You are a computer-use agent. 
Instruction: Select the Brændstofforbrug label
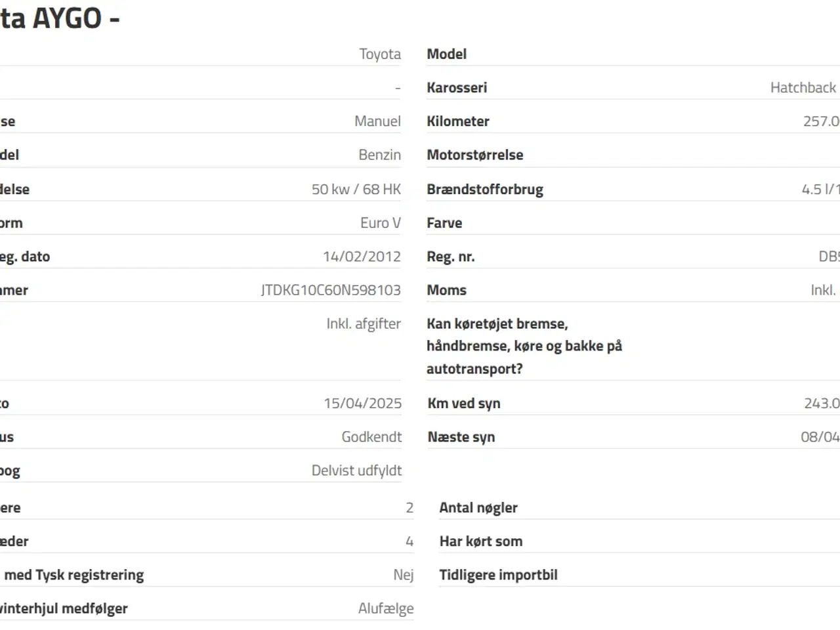click(484, 189)
